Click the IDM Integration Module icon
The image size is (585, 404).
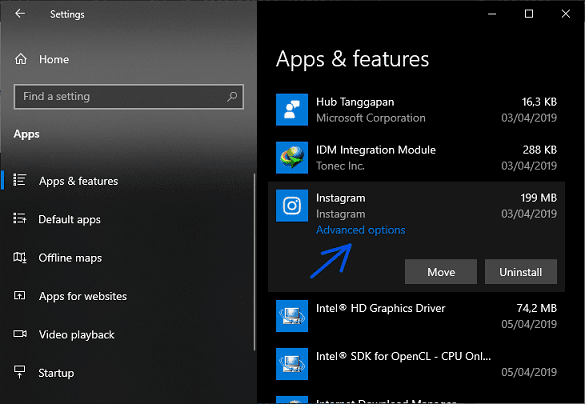click(292, 157)
